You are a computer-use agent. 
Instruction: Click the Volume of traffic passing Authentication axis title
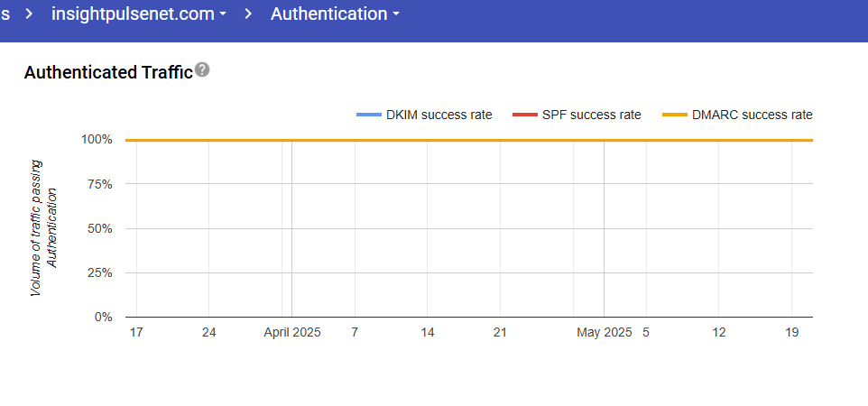pyautogui.click(x=44, y=227)
